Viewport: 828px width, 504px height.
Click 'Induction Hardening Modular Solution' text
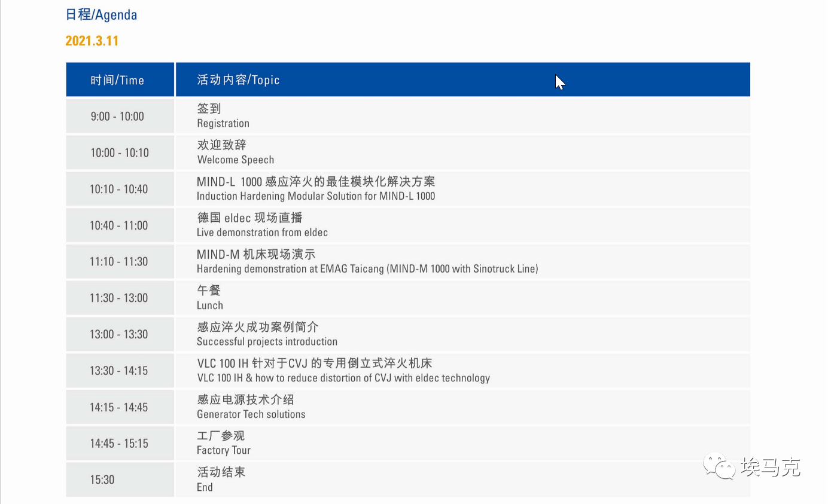pos(279,196)
